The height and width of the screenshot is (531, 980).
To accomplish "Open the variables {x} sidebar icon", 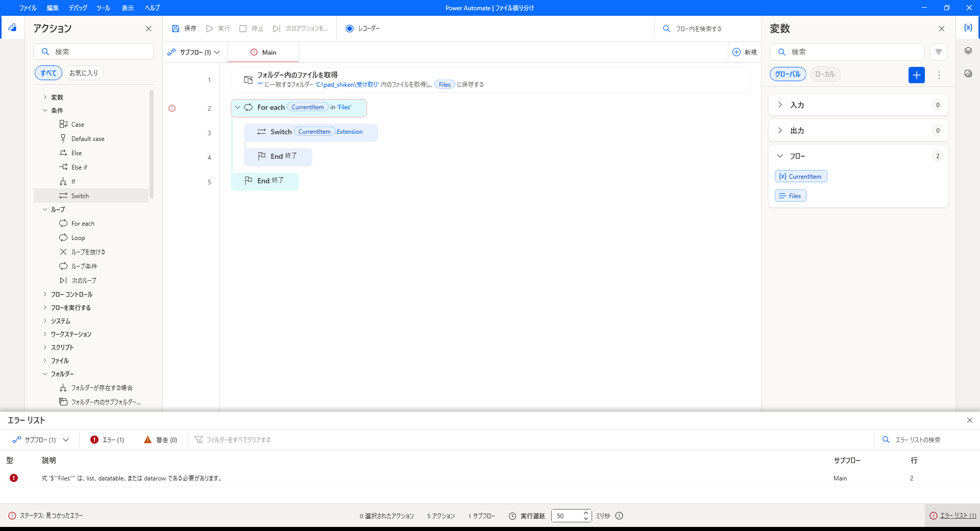I will [968, 28].
